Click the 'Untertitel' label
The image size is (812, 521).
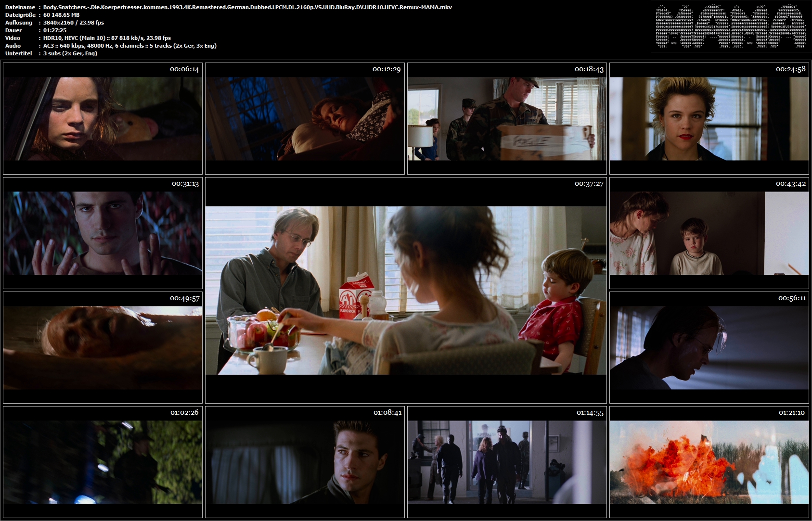(x=19, y=53)
